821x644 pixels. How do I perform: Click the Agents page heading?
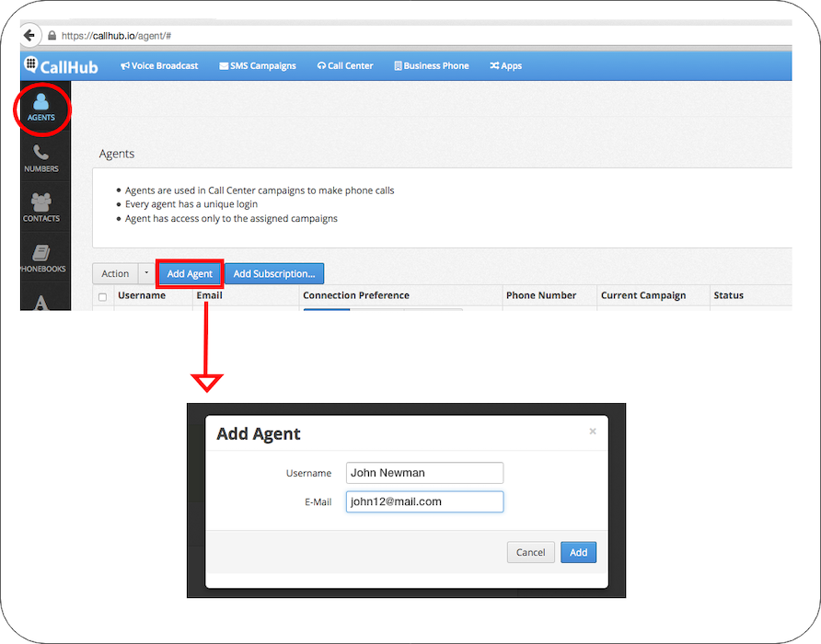(117, 154)
